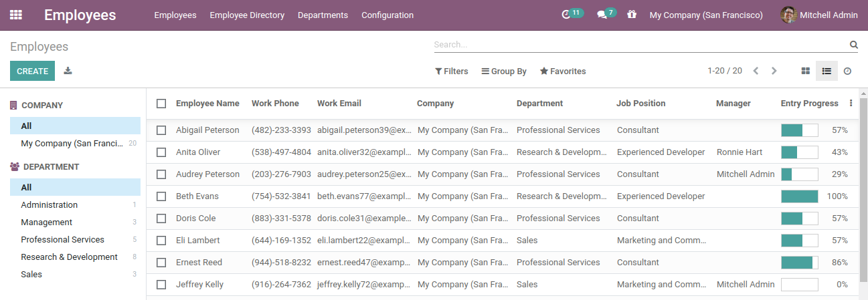Image resolution: width=868 pixels, height=300 pixels.
Task: Click the gift icon in the top bar
Action: pyautogui.click(x=632, y=15)
